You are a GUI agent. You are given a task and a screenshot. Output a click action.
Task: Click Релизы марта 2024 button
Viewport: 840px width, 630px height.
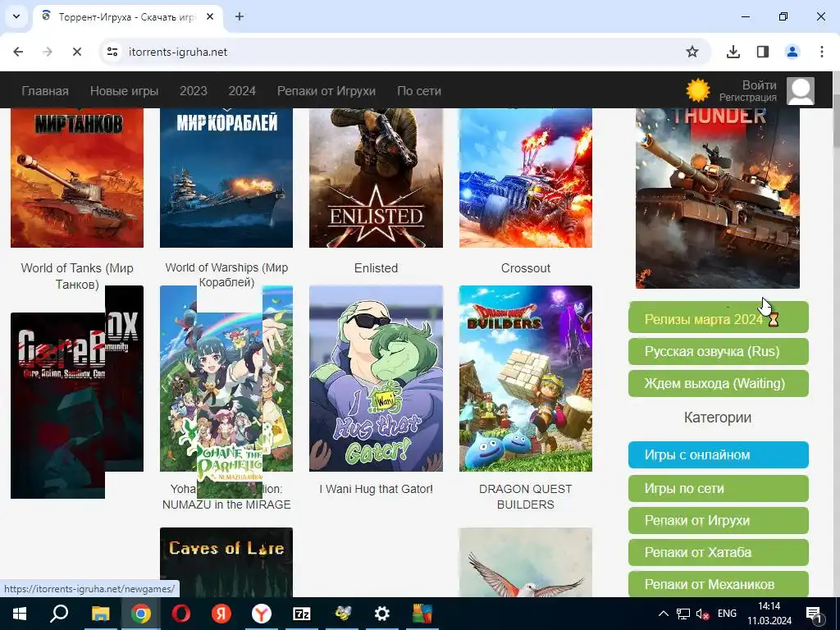719,317
